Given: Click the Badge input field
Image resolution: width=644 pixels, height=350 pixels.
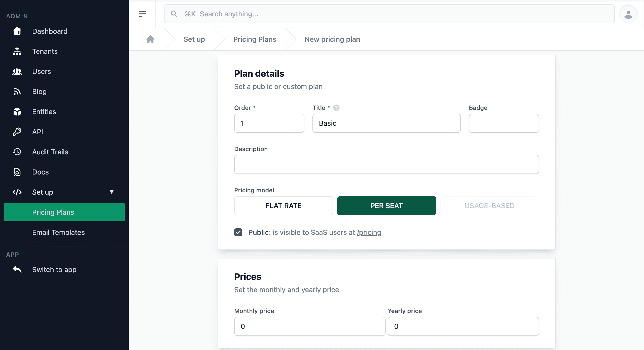Looking at the screenshot, I should 504,123.
